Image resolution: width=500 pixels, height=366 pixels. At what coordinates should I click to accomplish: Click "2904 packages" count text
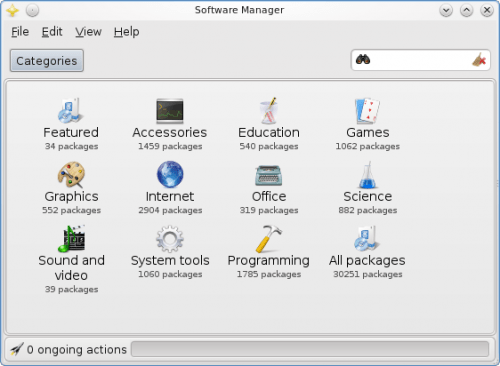tap(170, 210)
